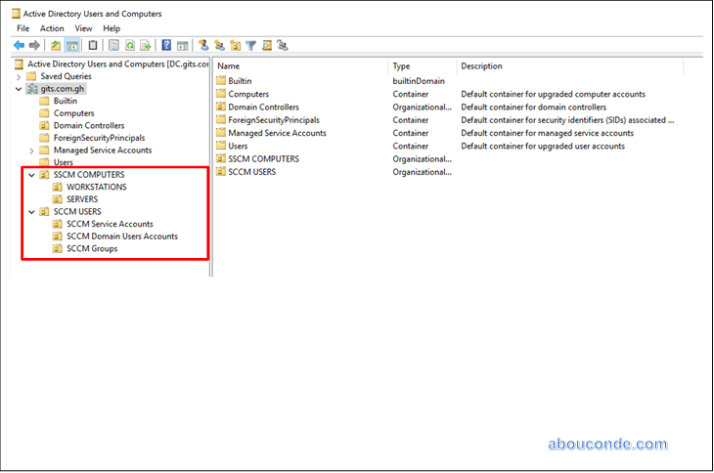Select Domain Controllers in the right list

pyautogui.click(x=262, y=107)
